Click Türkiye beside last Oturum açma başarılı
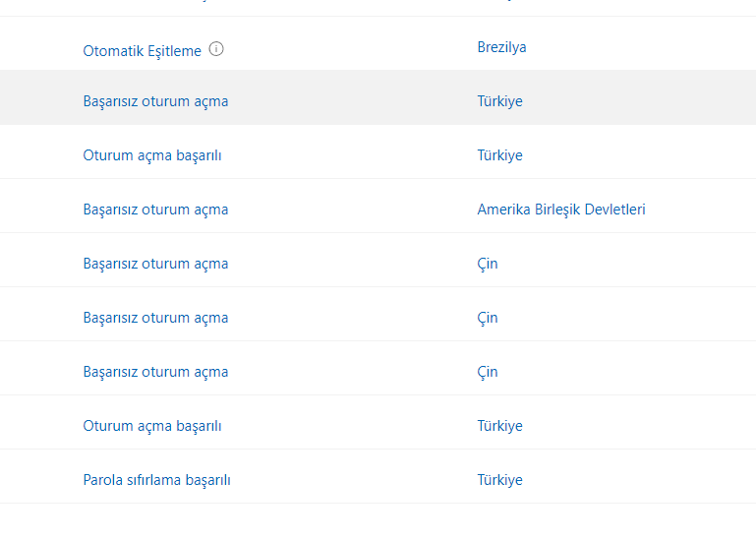 [499, 426]
